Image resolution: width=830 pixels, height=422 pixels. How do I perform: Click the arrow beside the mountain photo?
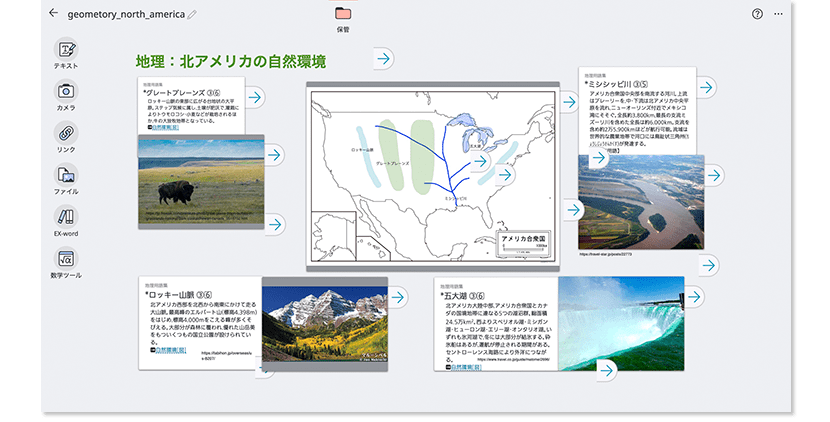[398, 297]
